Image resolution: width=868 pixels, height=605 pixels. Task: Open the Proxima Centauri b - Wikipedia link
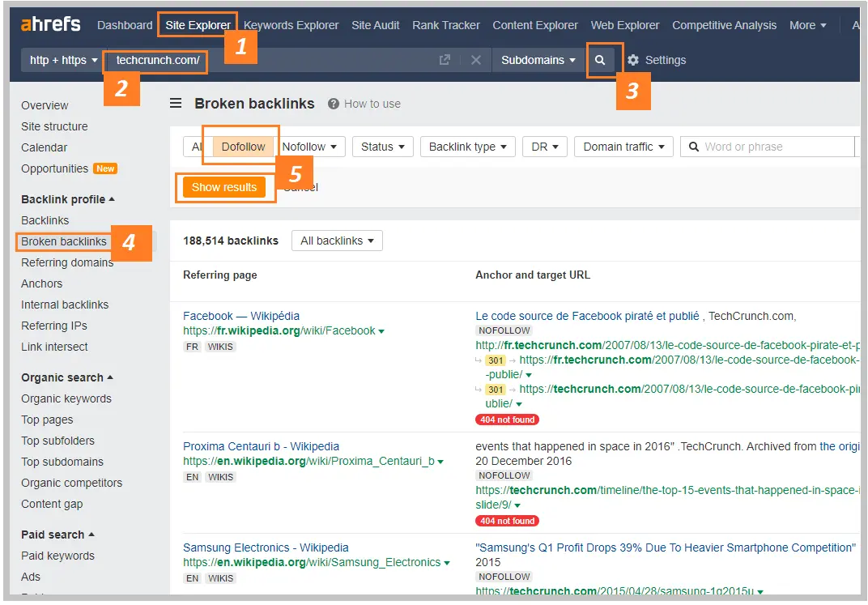point(261,447)
